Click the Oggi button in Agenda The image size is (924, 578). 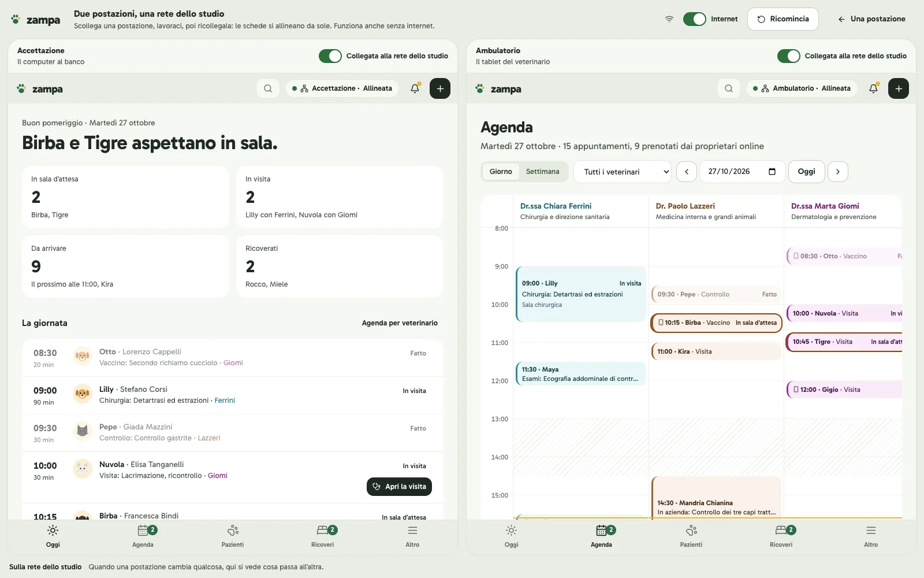807,172
